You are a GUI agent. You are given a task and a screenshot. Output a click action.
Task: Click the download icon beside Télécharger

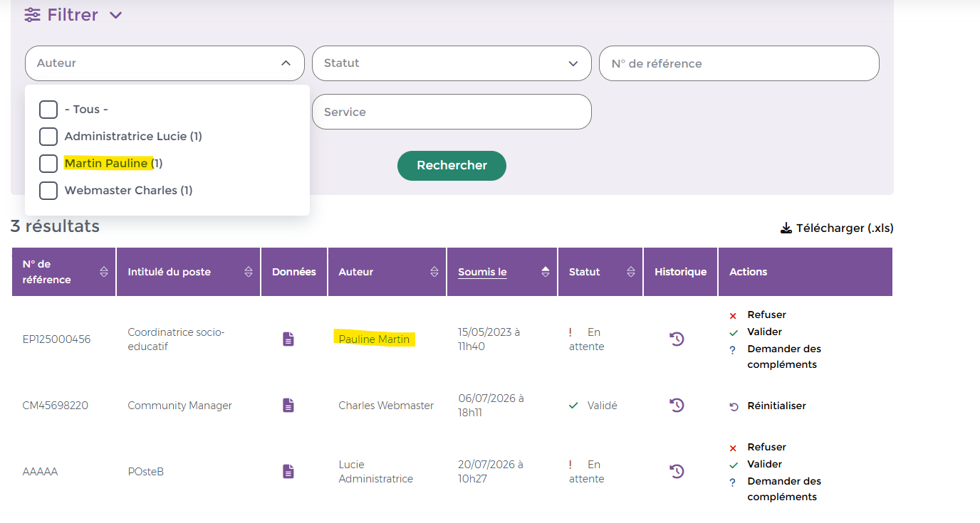pos(786,228)
